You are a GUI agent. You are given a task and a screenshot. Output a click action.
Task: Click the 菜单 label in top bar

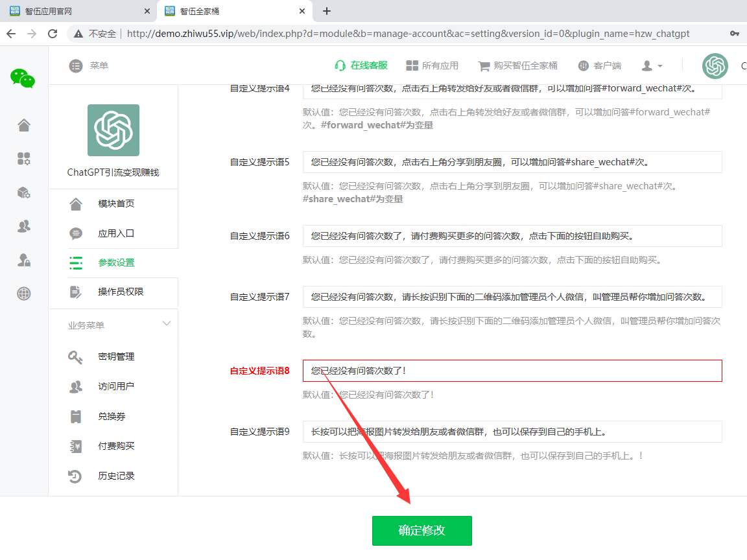[x=99, y=65]
